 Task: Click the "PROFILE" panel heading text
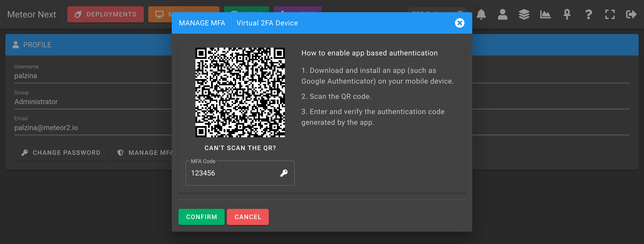pyautogui.click(x=37, y=45)
